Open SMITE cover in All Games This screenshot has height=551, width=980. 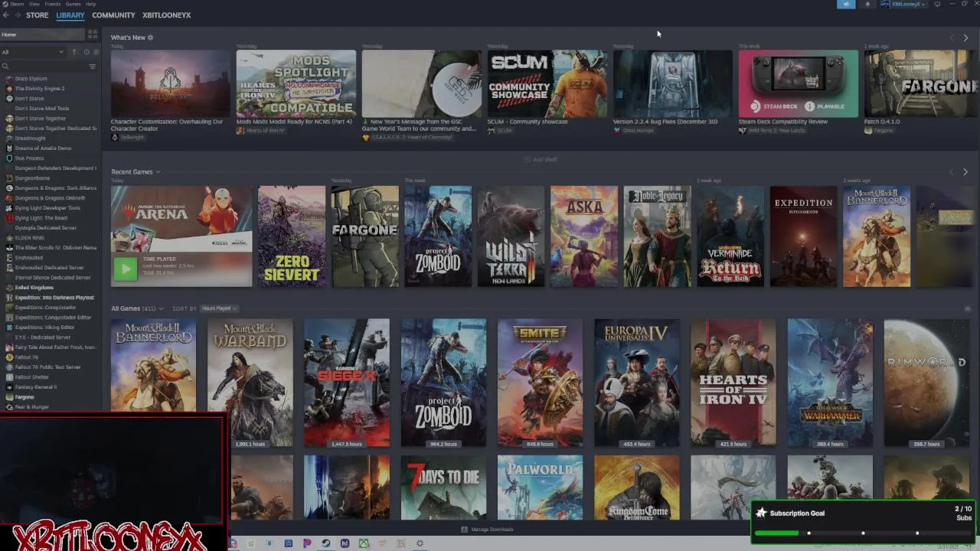click(x=540, y=383)
